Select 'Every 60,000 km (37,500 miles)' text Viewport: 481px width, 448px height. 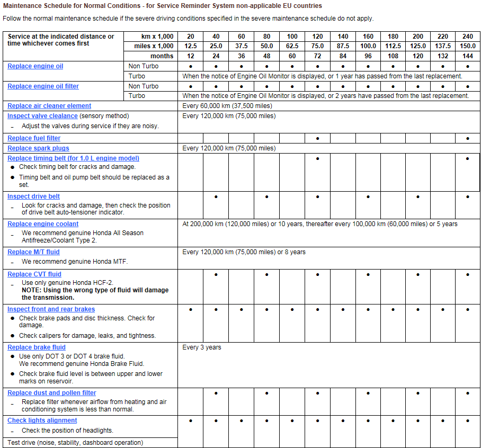click(x=227, y=106)
